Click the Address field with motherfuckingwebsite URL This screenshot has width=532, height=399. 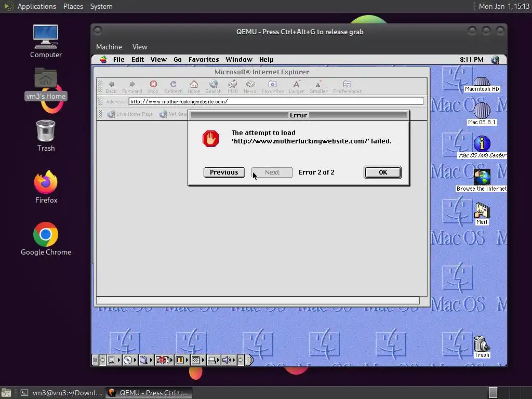(276, 101)
